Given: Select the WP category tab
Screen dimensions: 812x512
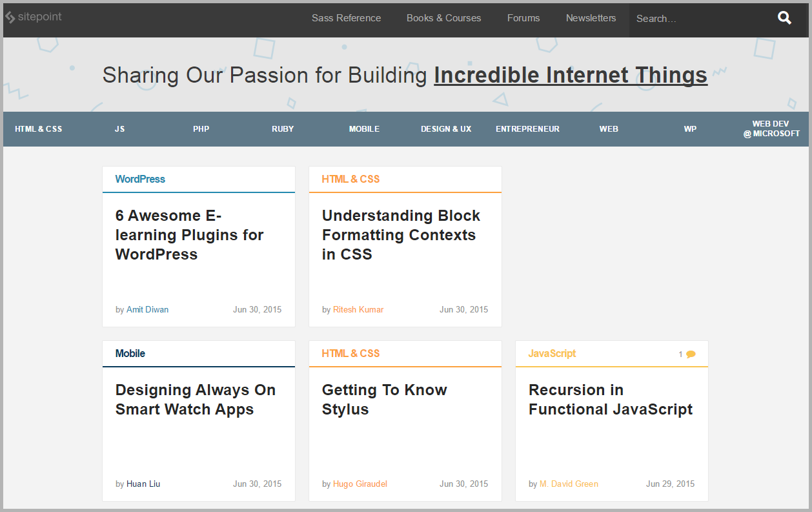Looking at the screenshot, I should tap(690, 129).
